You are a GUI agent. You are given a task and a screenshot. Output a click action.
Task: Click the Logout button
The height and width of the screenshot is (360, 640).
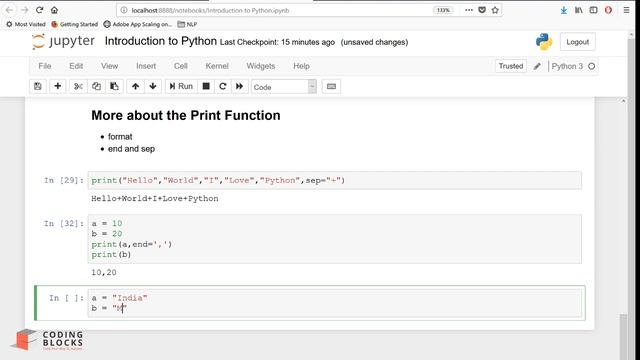click(x=578, y=42)
